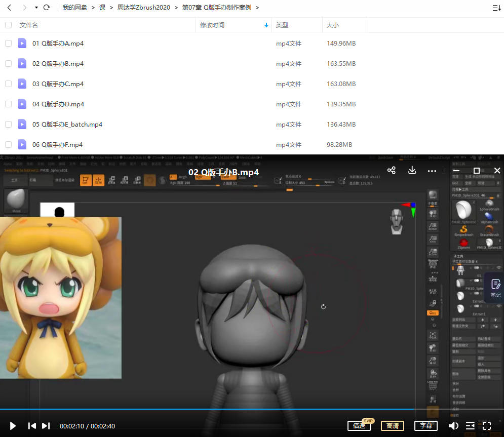Mute the video volume
The height and width of the screenshot is (437, 504).
point(453,426)
